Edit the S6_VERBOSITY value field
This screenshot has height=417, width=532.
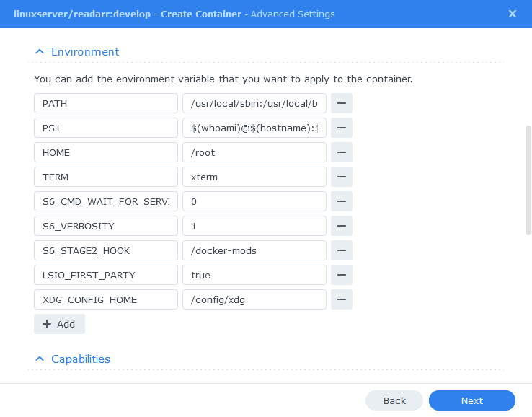pyautogui.click(x=254, y=226)
